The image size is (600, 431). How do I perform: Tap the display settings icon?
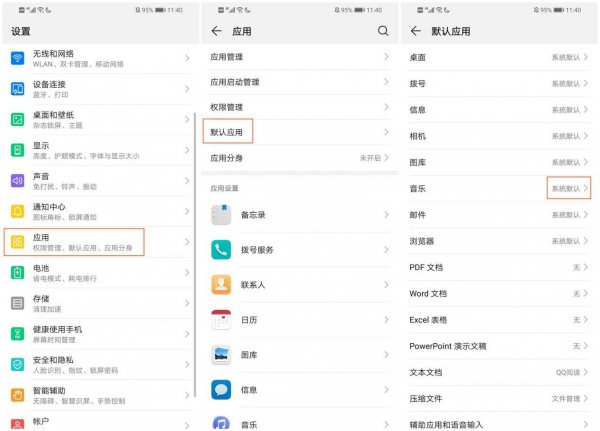pos(17,150)
